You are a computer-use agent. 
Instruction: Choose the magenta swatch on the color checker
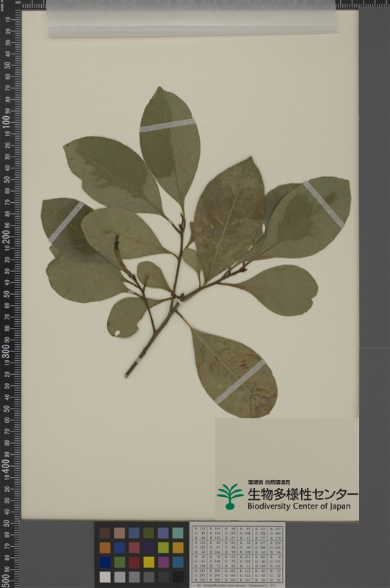point(163,562)
